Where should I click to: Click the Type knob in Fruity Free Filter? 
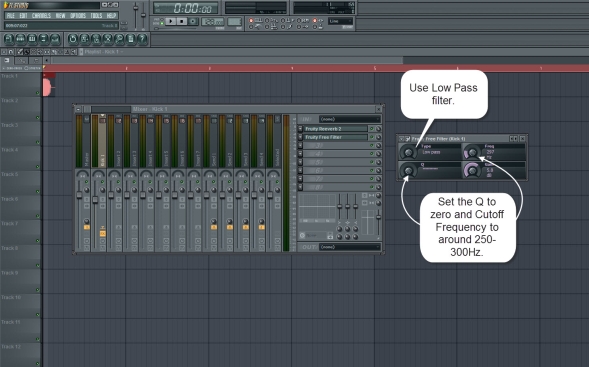tap(408, 153)
